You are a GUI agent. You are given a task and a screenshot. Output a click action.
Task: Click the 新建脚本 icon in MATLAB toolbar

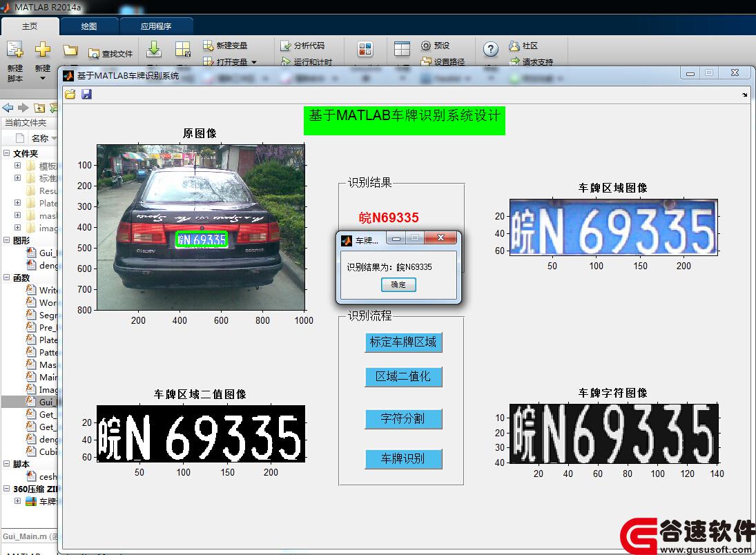tap(15, 50)
